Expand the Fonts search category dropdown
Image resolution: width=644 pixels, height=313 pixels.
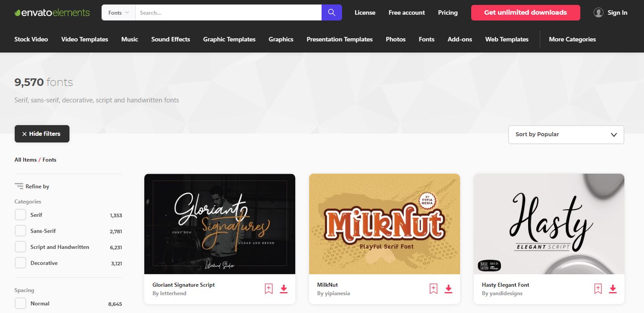click(x=118, y=12)
